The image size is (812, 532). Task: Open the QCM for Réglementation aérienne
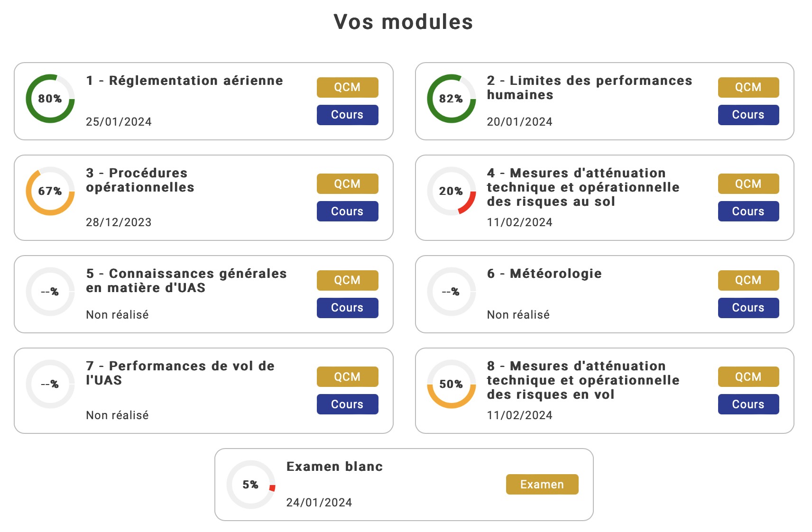pos(347,87)
